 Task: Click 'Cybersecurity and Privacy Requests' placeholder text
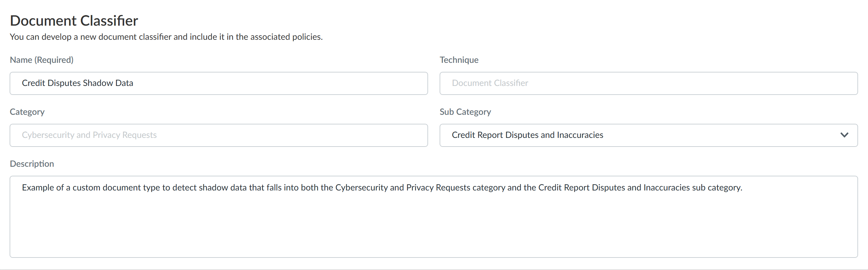click(x=89, y=135)
